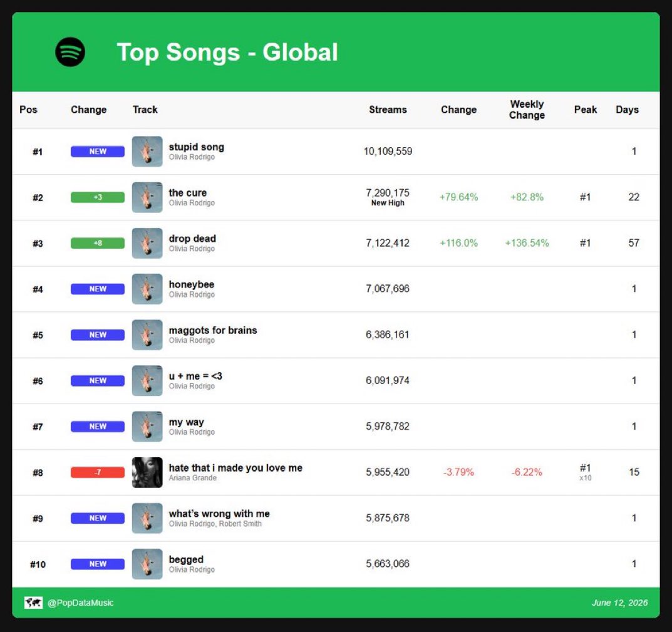Click NEW badge in stupid song row
The width and height of the screenshot is (672, 632).
(x=98, y=152)
